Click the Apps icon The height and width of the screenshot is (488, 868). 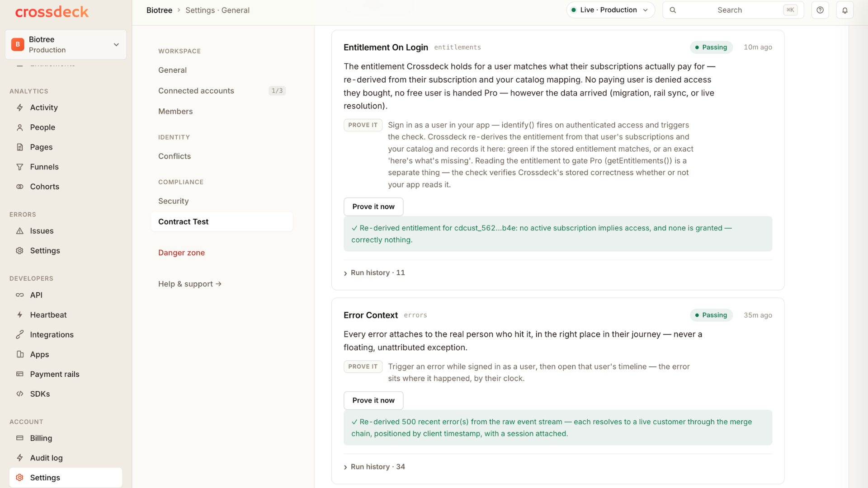20,354
